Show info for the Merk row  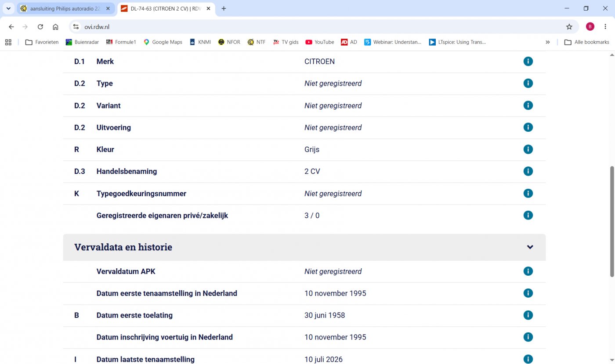pyautogui.click(x=528, y=61)
